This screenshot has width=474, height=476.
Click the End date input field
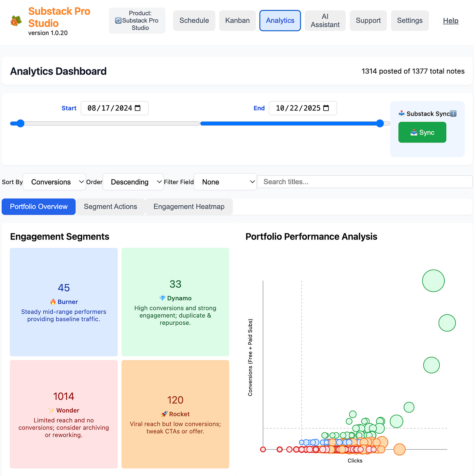303,108
